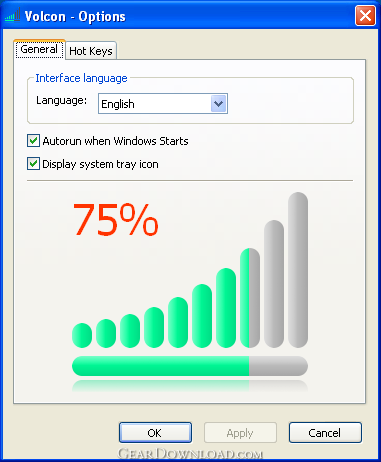The image size is (381, 462).
Task: Click the Apply button
Action: coord(240,433)
